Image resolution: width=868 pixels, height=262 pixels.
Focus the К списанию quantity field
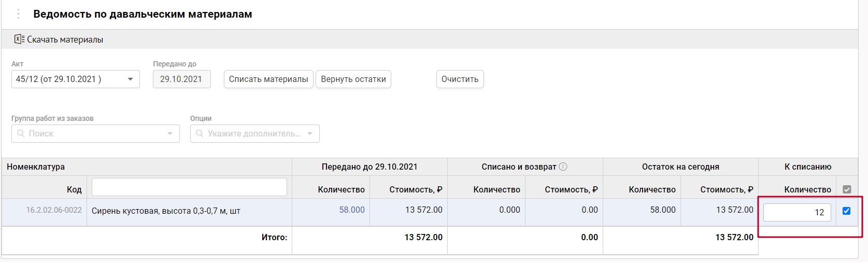[796, 212]
